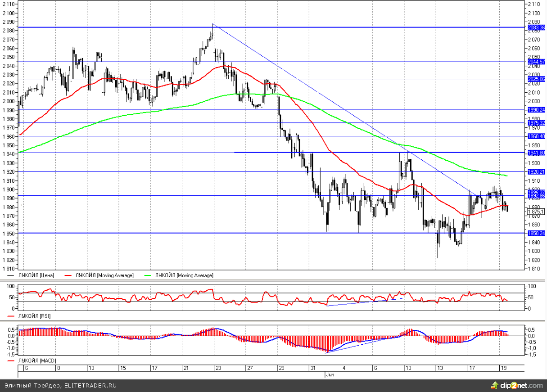This screenshot has width=547, height=392.
Task: Select the Jun month marker on timeline
Action: (x=330, y=374)
